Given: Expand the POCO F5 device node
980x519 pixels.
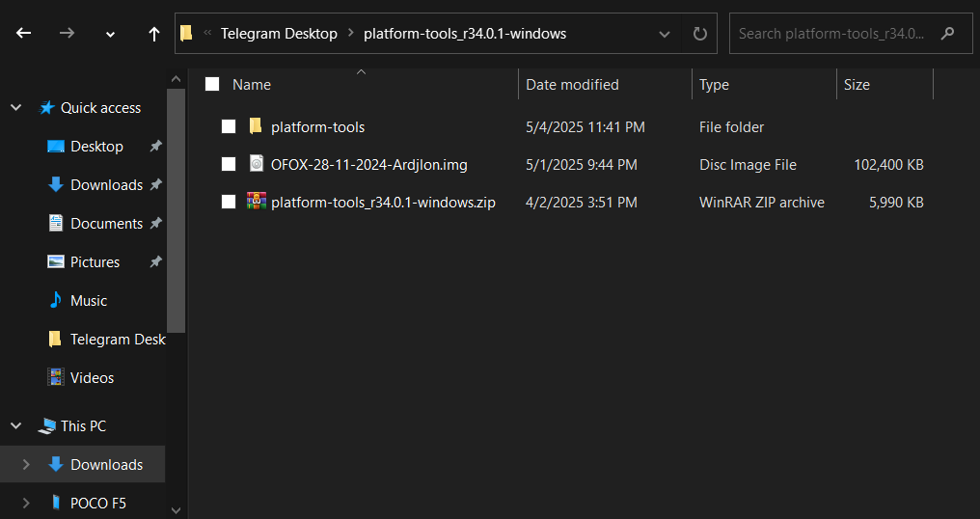Looking at the screenshot, I should (x=26, y=503).
